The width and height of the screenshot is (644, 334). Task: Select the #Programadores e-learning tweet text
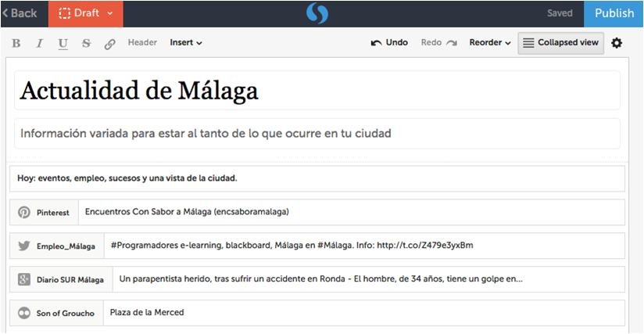tap(365, 246)
